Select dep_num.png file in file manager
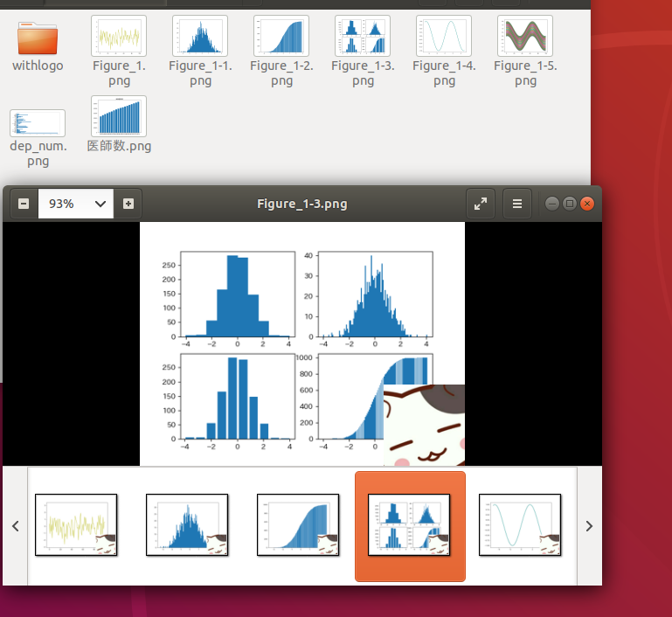The height and width of the screenshot is (617, 672). tap(38, 138)
